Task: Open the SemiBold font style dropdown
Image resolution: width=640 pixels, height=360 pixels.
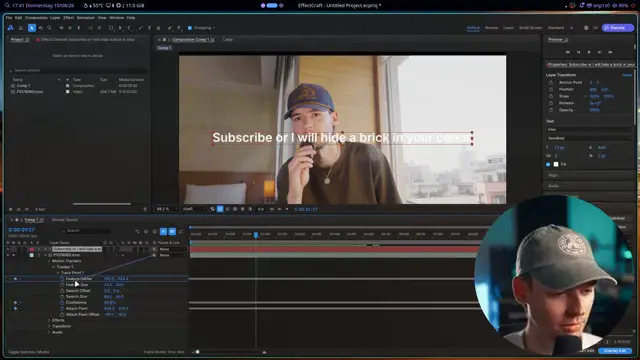Action: click(x=589, y=138)
